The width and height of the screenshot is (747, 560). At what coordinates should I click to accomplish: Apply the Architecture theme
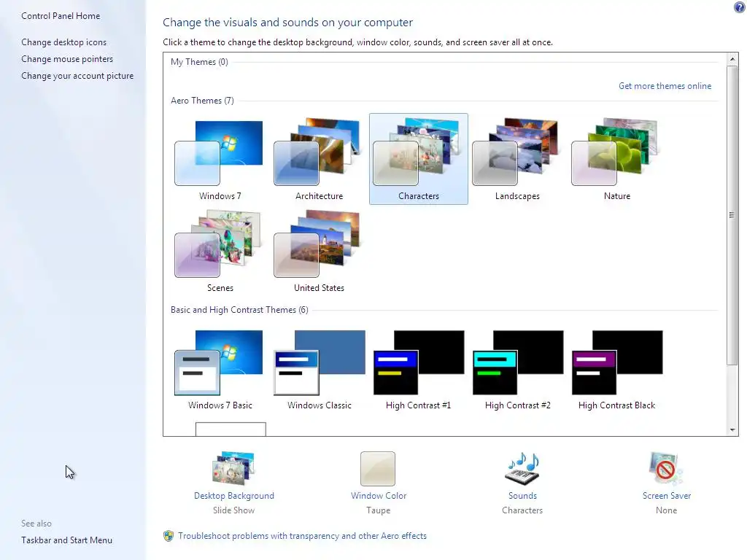[319, 159]
